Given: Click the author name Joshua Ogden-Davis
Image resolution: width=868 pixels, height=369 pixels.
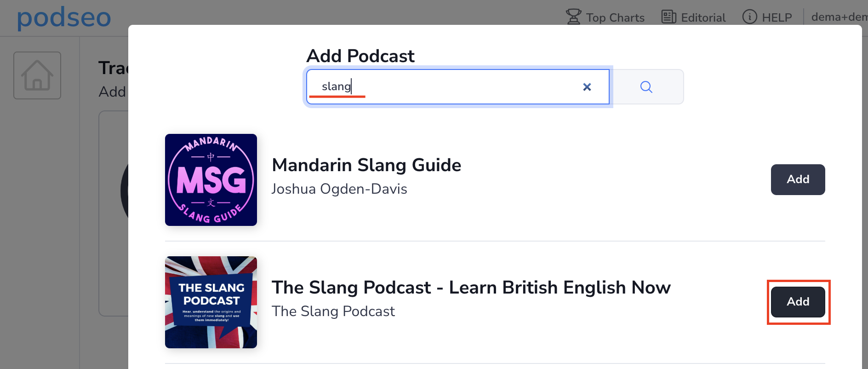Looking at the screenshot, I should point(339,189).
